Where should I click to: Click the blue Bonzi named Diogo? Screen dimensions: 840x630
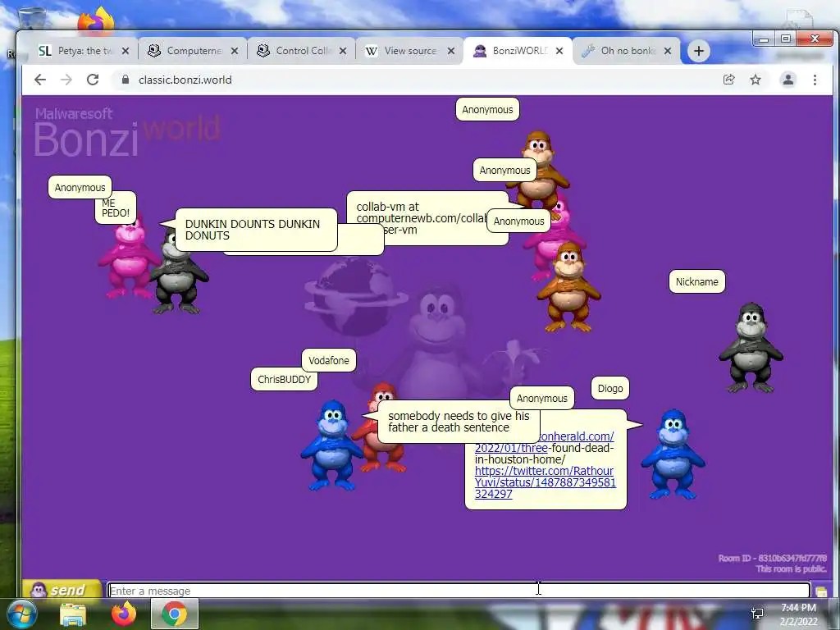pyautogui.click(x=673, y=454)
